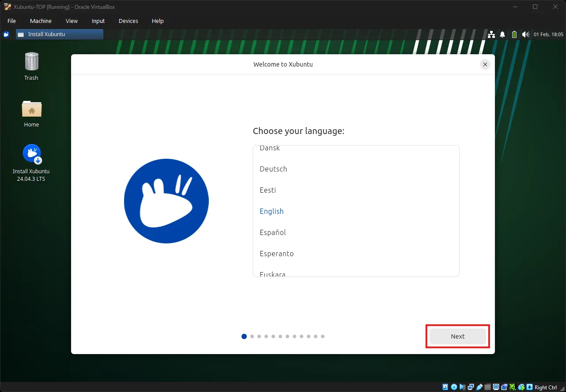Select Deutsch from the language list
The height and width of the screenshot is (392, 566).
273,169
